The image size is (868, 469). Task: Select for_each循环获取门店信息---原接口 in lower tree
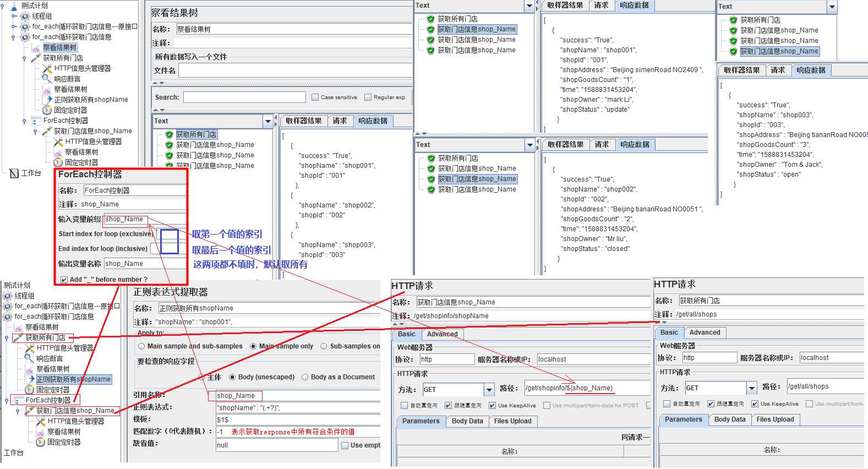coord(67,306)
